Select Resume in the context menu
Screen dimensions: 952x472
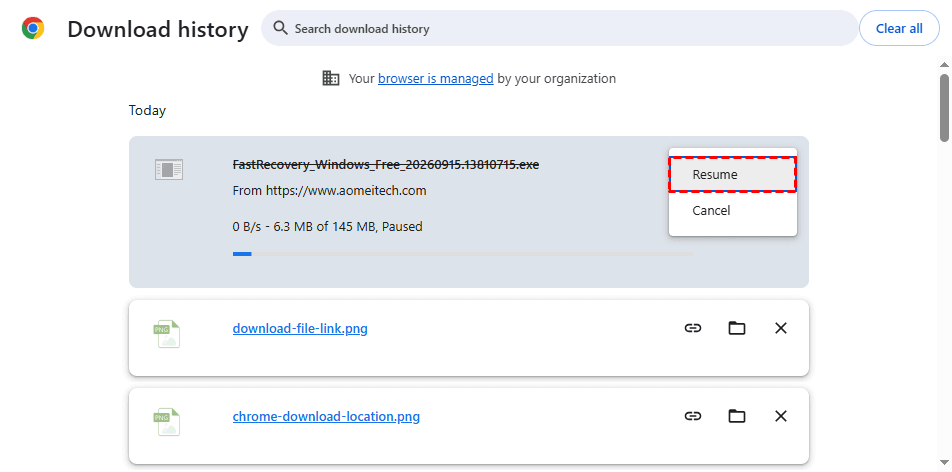[x=732, y=174]
